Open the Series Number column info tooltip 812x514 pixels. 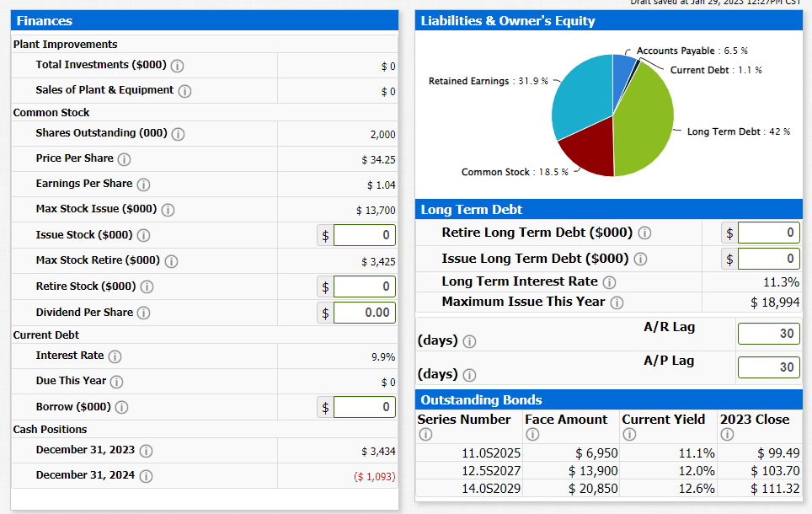(425, 434)
